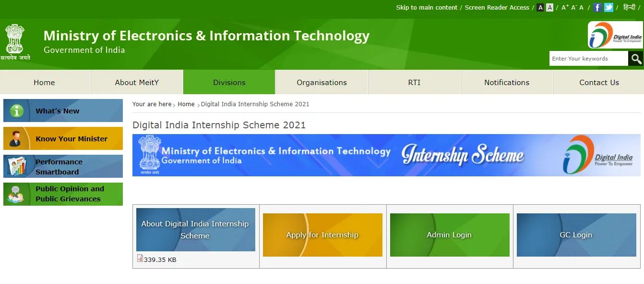
Task: Focus the Enter Your keywords search field
Action: tap(589, 59)
